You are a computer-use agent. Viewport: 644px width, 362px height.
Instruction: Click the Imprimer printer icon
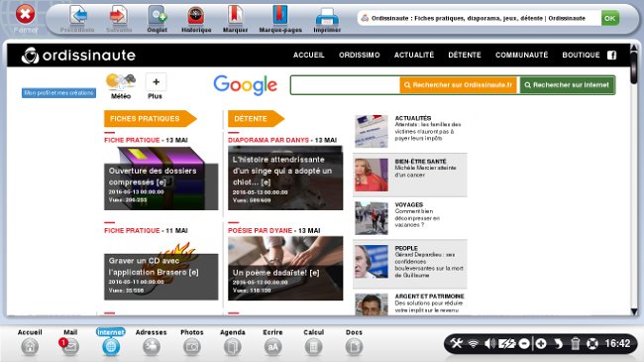pos(327,17)
